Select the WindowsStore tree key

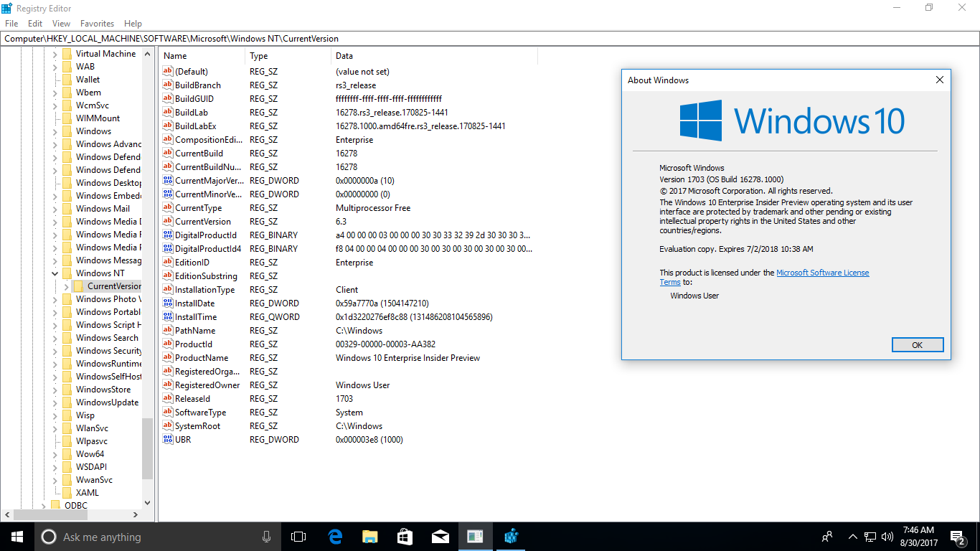tap(103, 389)
